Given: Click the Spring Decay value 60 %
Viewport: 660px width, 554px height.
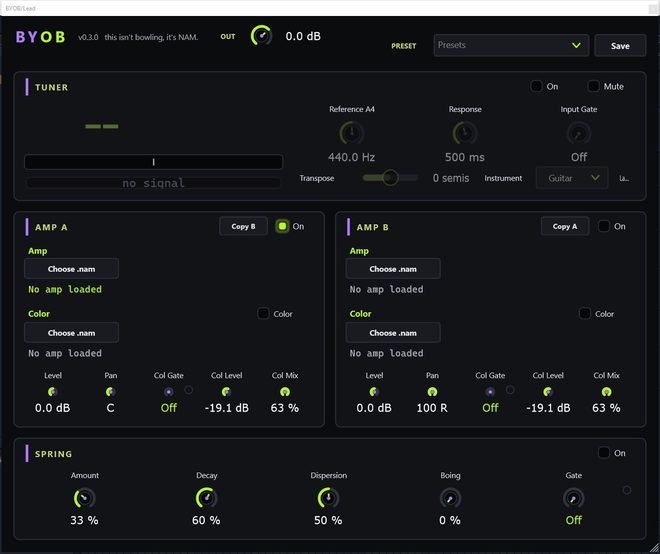Looking at the screenshot, I should click(206, 520).
